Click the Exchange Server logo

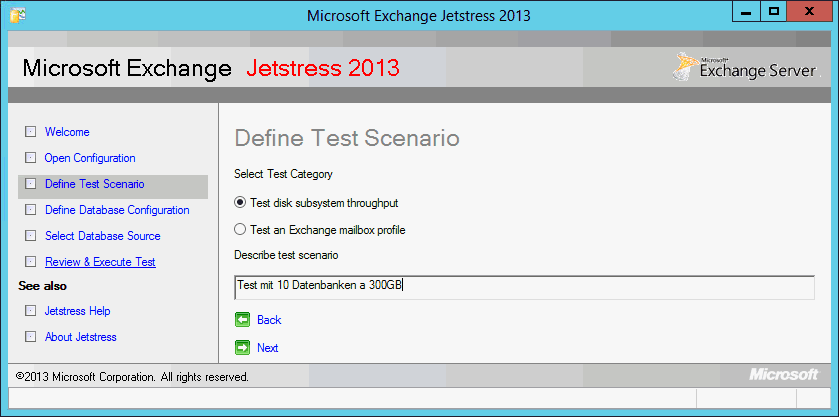tap(746, 67)
